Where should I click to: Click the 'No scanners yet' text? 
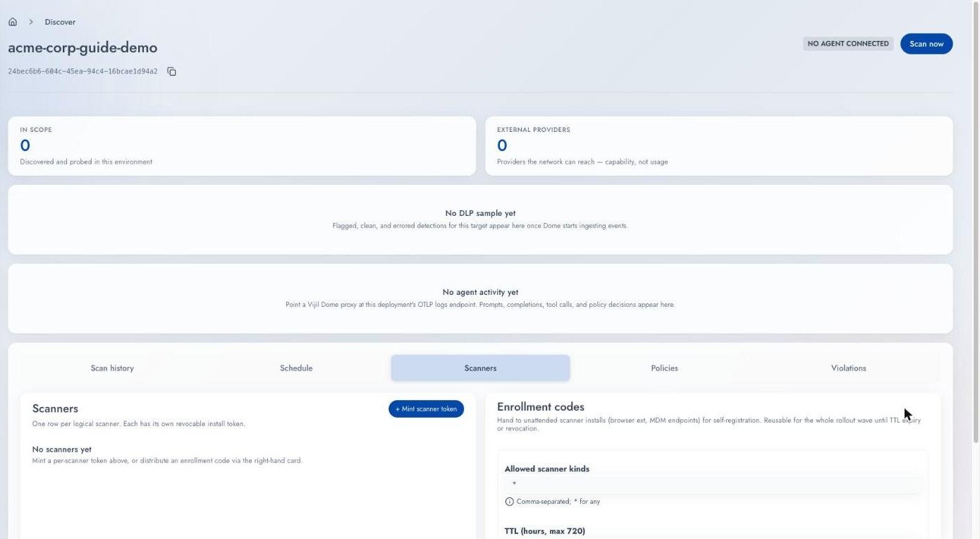click(x=62, y=449)
